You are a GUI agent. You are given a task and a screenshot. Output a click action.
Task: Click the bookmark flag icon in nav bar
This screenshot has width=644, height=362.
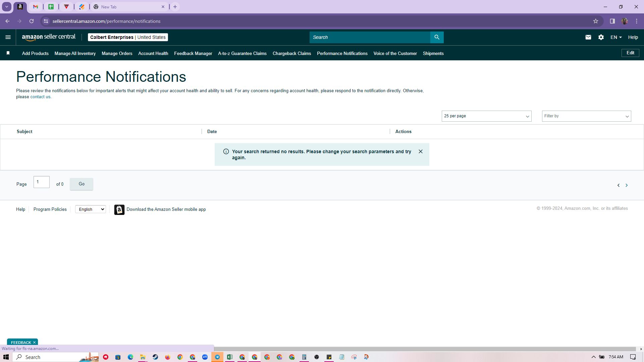pyautogui.click(x=8, y=53)
